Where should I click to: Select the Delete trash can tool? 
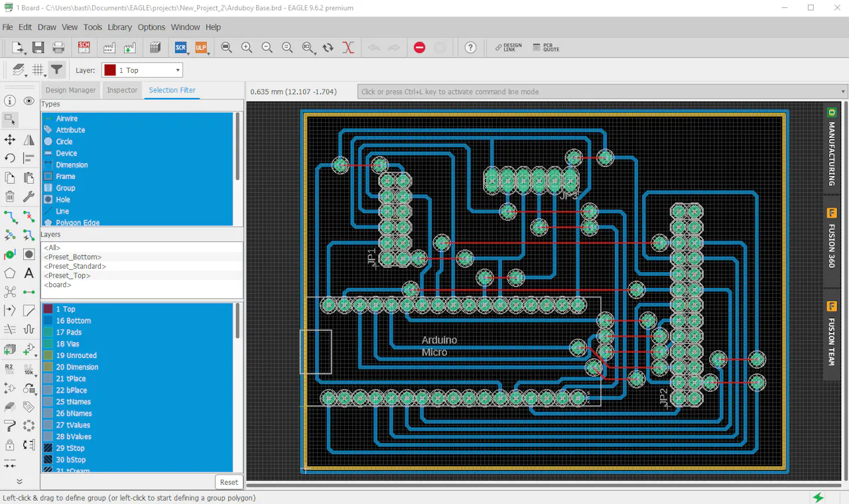(x=10, y=196)
